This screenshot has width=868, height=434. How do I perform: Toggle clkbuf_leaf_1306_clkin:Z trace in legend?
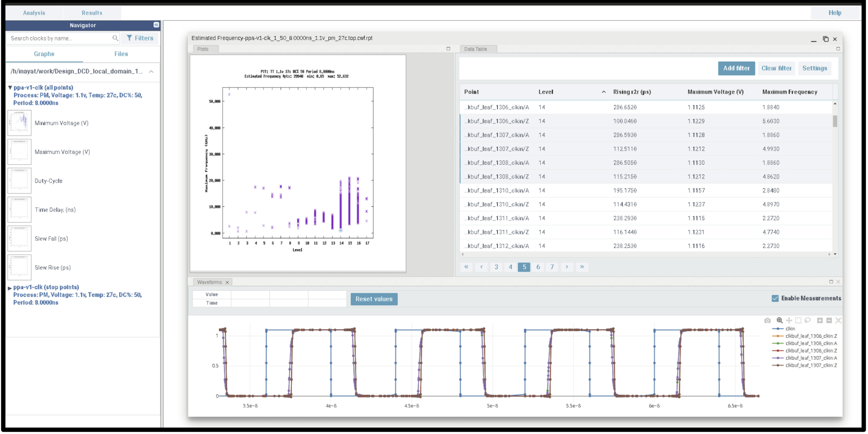point(811,336)
